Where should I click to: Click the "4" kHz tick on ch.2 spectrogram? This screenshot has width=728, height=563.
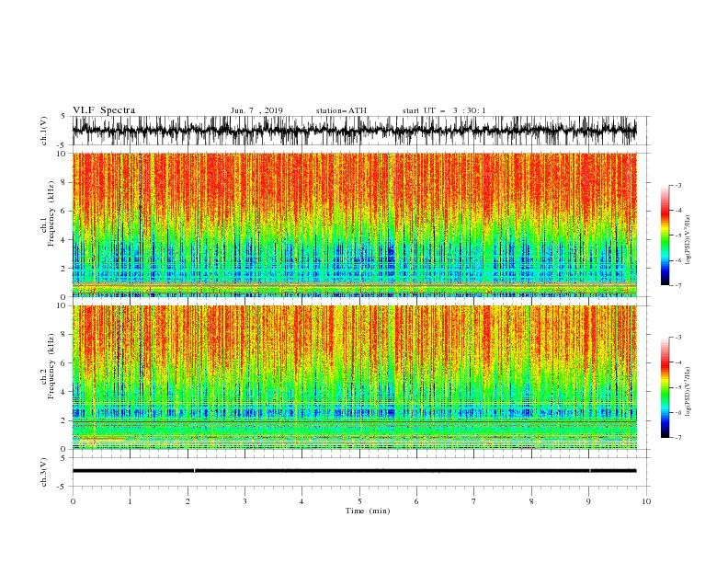pyautogui.click(x=65, y=392)
